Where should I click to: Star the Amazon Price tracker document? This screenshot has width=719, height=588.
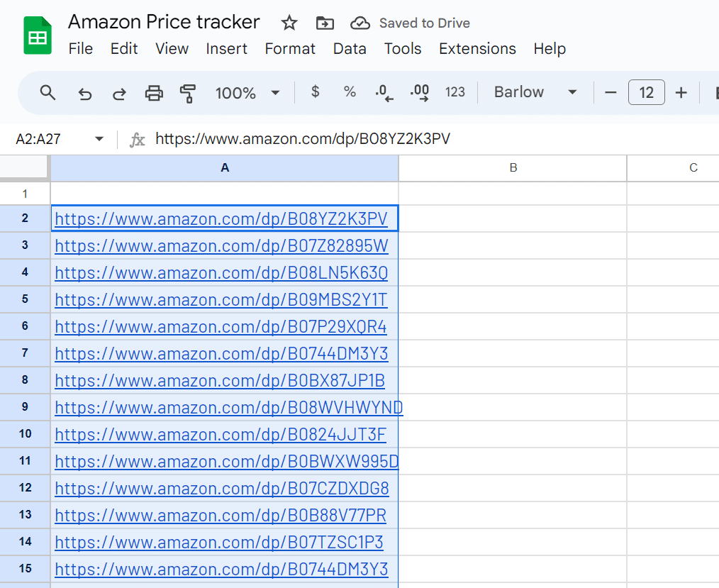click(x=289, y=23)
